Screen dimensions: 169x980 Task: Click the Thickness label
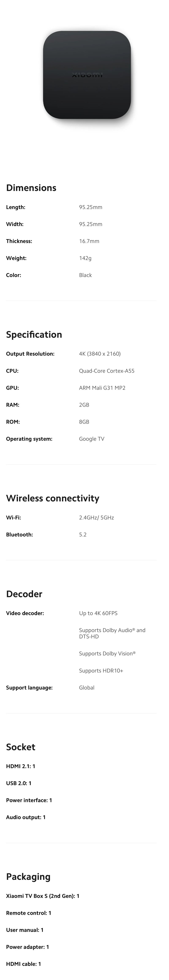19,241
